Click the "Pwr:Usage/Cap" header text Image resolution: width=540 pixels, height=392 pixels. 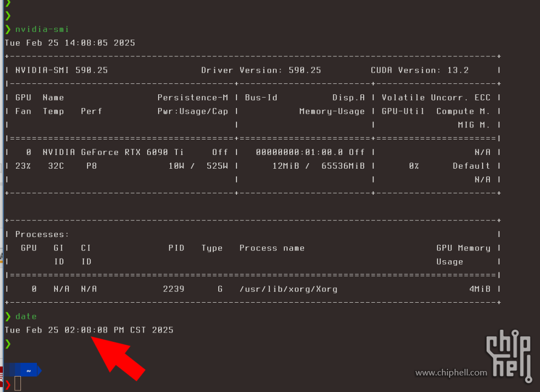tap(193, 111)
